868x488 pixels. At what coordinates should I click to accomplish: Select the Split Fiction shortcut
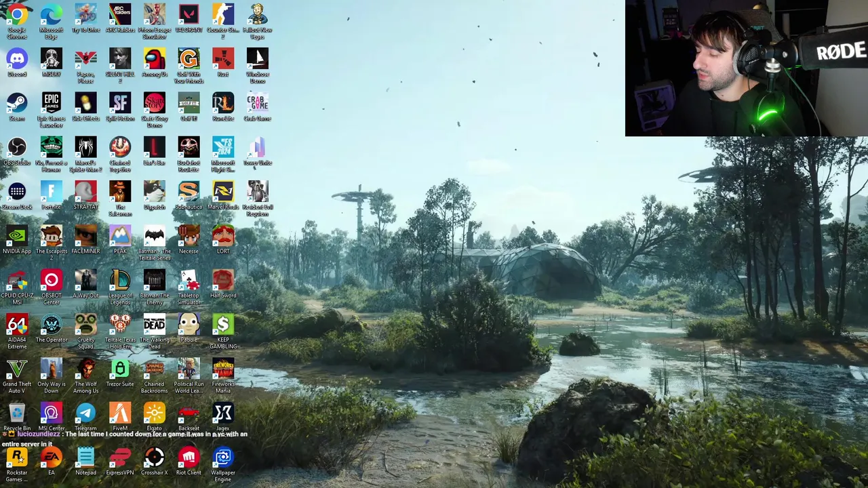point(120,103)
